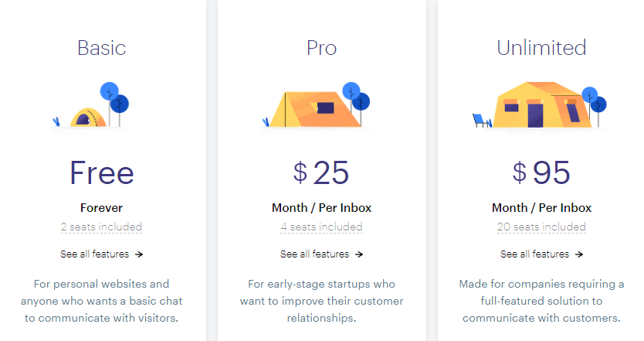Viewport: 644px width, 341px height.
Task: Click the arrow icon beside Pro's See all features
Action: [359, 254]
